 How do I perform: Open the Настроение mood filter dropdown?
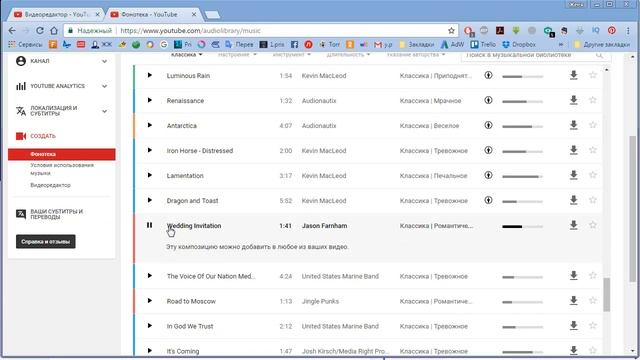[237, 55]
